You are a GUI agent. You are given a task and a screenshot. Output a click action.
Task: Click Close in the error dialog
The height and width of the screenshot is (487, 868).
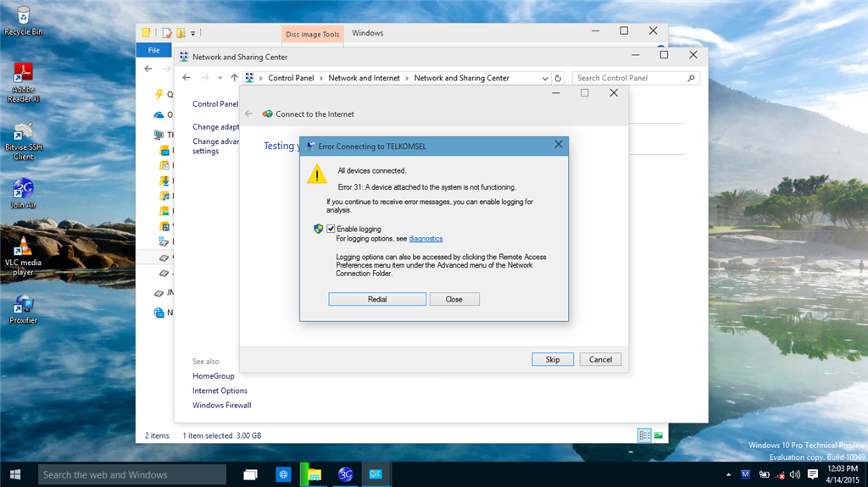[x=454, y=299]
